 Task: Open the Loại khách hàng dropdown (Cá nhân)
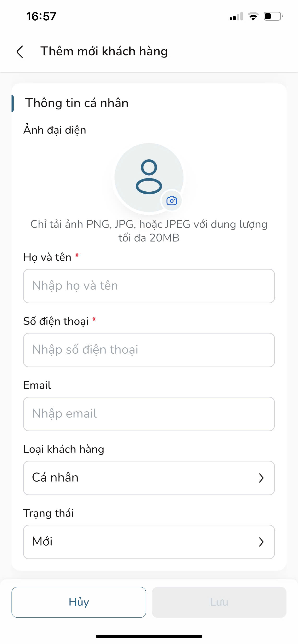click(x=149, y=478)
